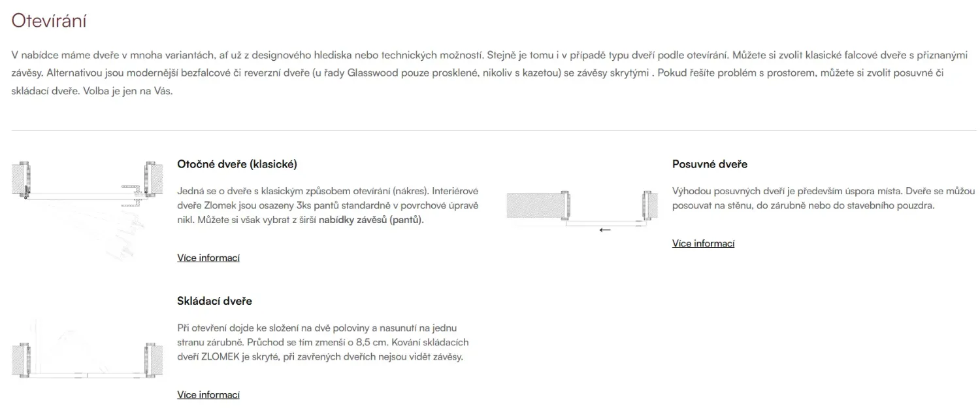Click the folding door diagram illustration

tap(88, 350)
